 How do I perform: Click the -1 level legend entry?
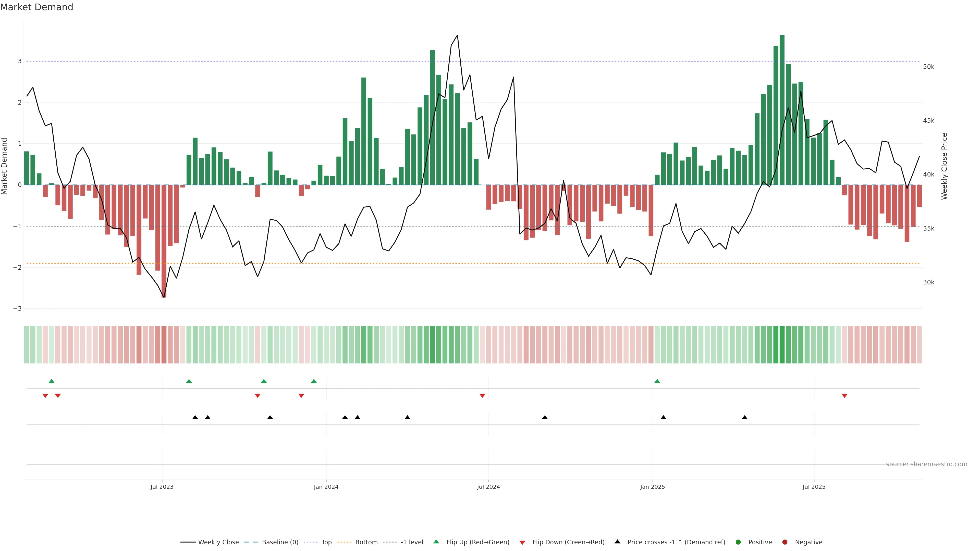click(412, 542)
